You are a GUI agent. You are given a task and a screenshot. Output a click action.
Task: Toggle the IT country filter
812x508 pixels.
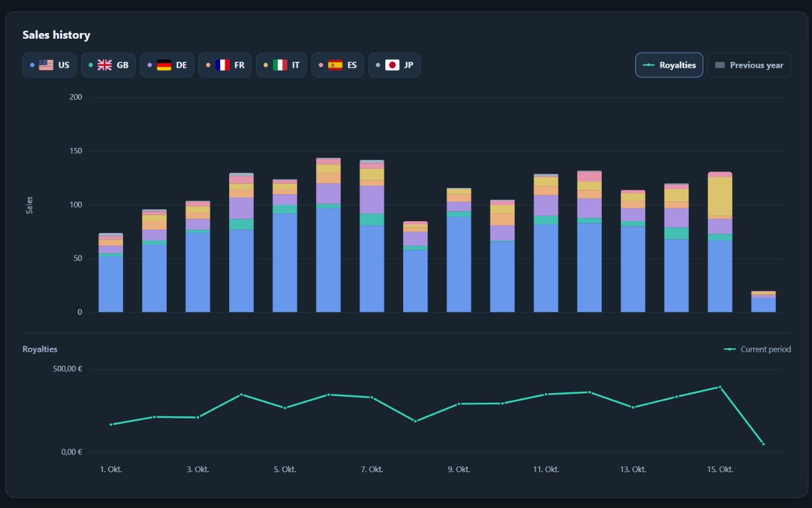tap(282, 65)
